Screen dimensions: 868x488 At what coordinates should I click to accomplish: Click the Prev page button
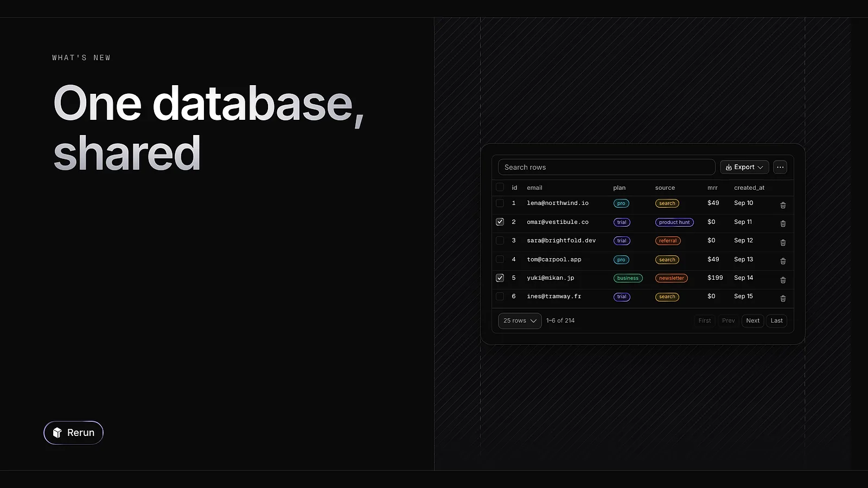pos(729,320)
